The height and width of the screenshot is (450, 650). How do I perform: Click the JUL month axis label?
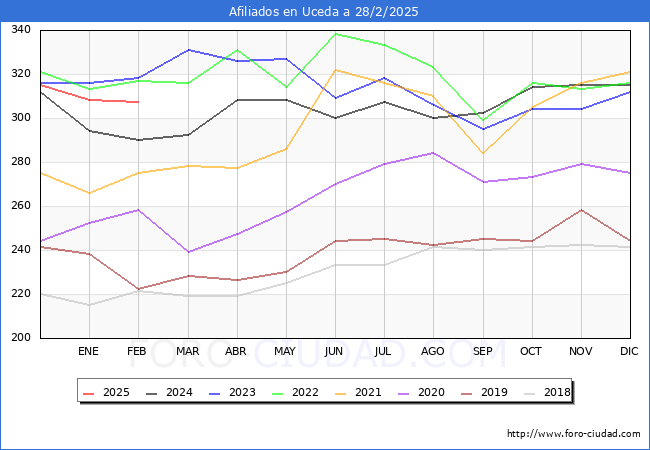pos(383,351)
